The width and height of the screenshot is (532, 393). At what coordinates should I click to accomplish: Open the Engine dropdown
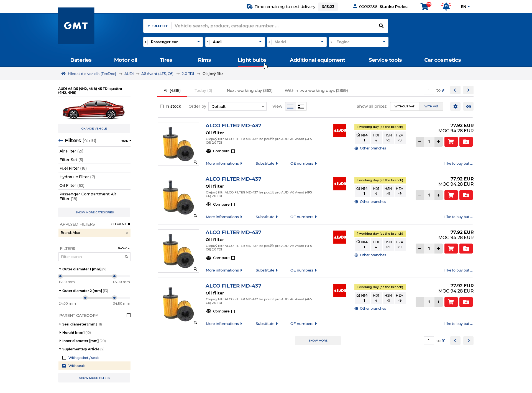[359, 42]
